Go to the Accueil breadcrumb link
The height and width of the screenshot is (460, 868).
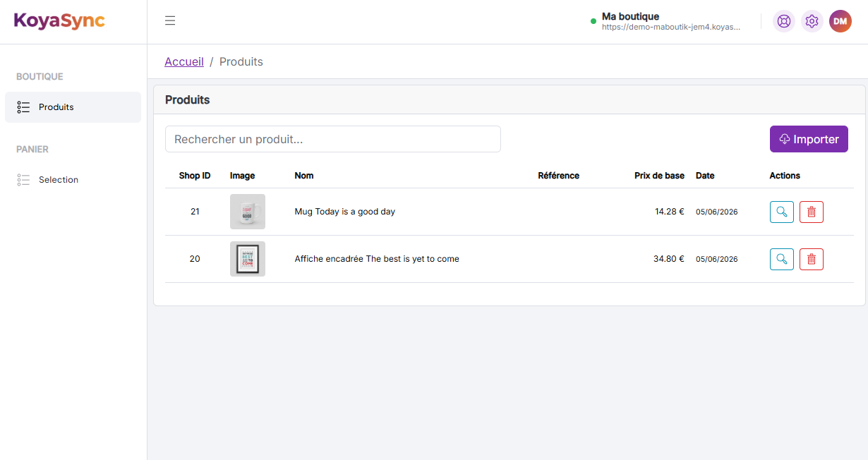184,61
